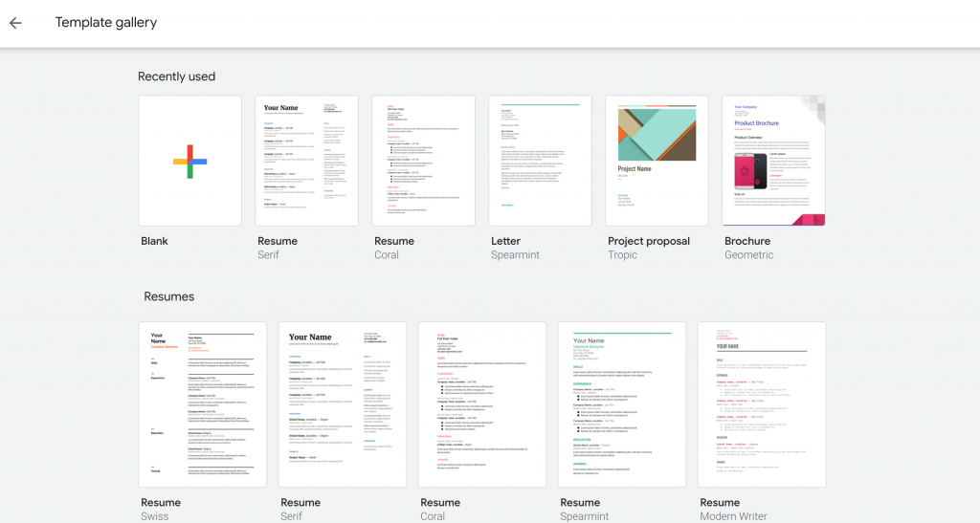
Task: Click the 'Modern Writer' subtitle text
Action: (x=733, y=516)
